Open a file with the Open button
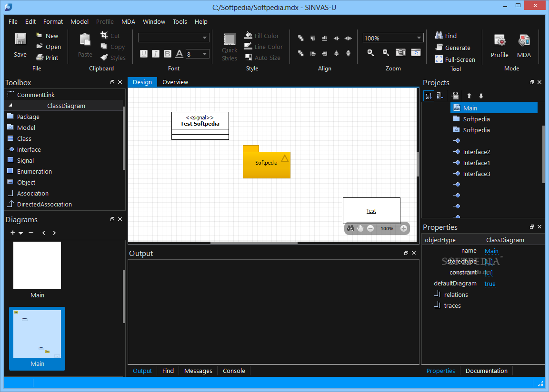Screen dimensions: 549x392 pos(49,47)
